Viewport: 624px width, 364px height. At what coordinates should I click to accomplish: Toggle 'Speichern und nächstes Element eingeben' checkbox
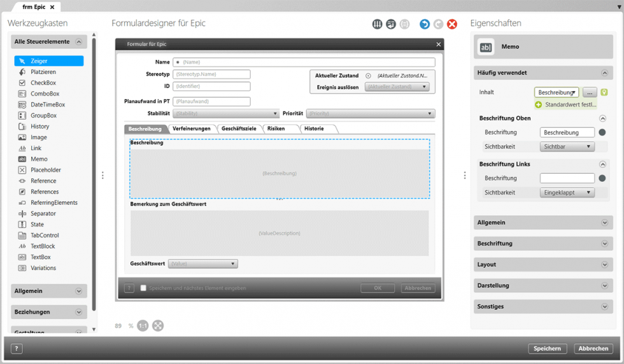tap(143, 288)
